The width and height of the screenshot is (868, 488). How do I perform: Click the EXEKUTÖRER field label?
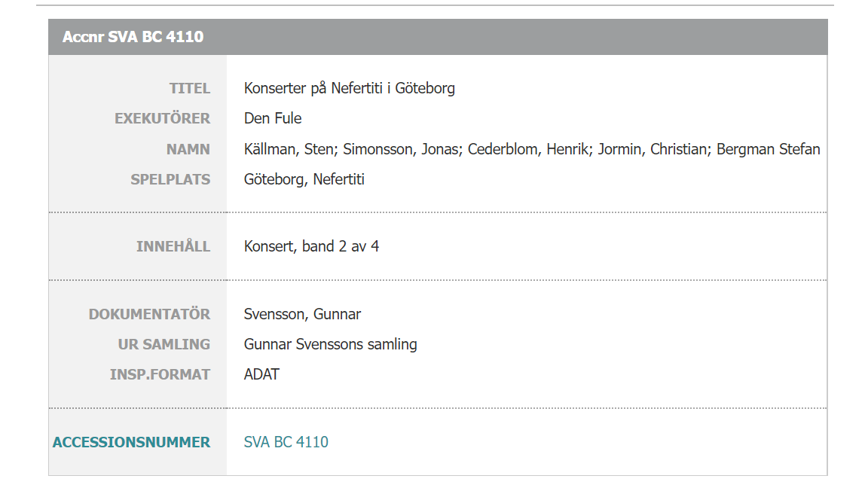(162, 118)
